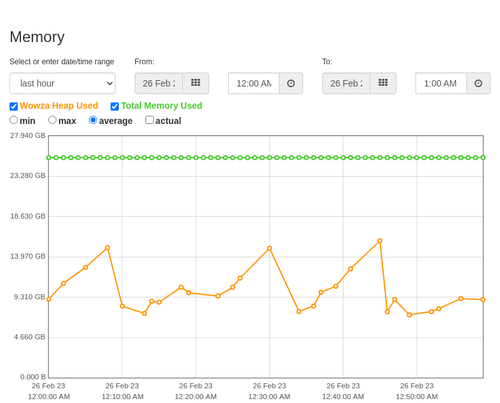Click the 27.940 GB axis label
The image size is (500, 403).
[x=28, y=136]
